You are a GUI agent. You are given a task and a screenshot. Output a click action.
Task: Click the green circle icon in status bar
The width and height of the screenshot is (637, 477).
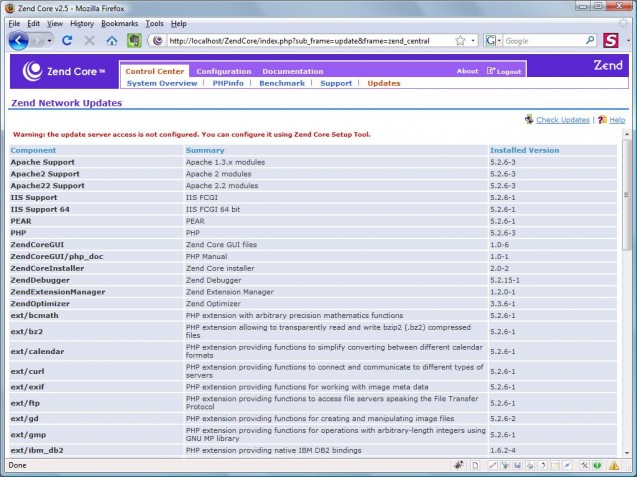pyautogui.click(x=597, y=465)
